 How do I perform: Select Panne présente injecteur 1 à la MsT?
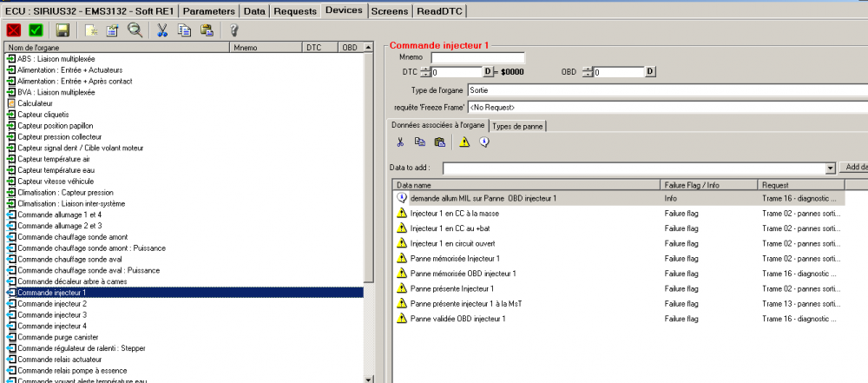620,304
